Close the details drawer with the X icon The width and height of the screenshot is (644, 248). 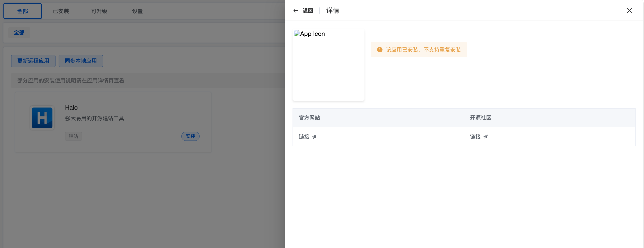point(629,11)
